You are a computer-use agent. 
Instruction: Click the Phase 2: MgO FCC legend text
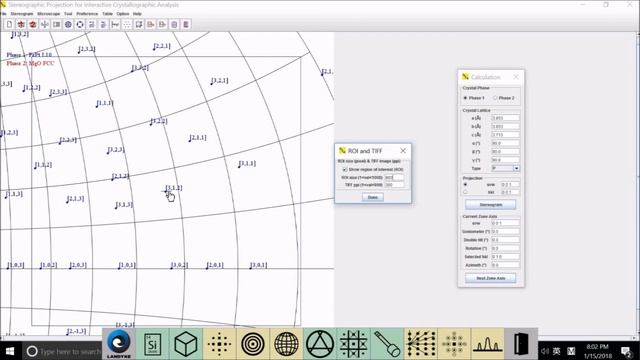[x=30, y=64]
